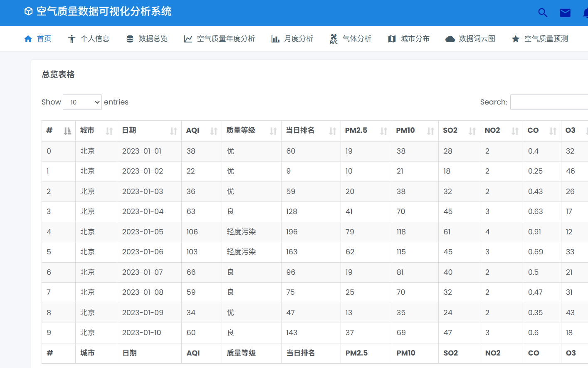Click the person icon for 个人信息
588x368 pixels.
pos(72,39)
